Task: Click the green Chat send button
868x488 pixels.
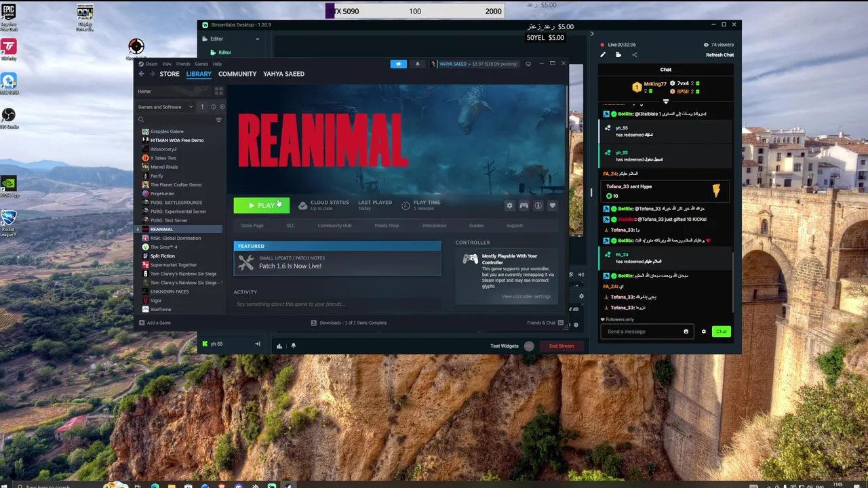Action: point(721,331)
